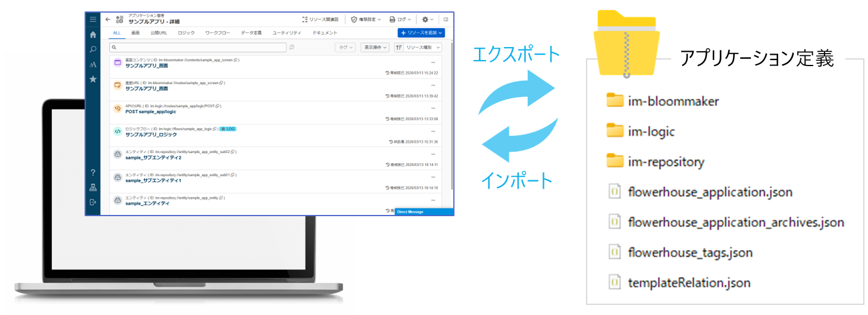Select the ワークフロー tab
Image resolution: width=868 pixels, height=315 pixels.
pos(217,33)
